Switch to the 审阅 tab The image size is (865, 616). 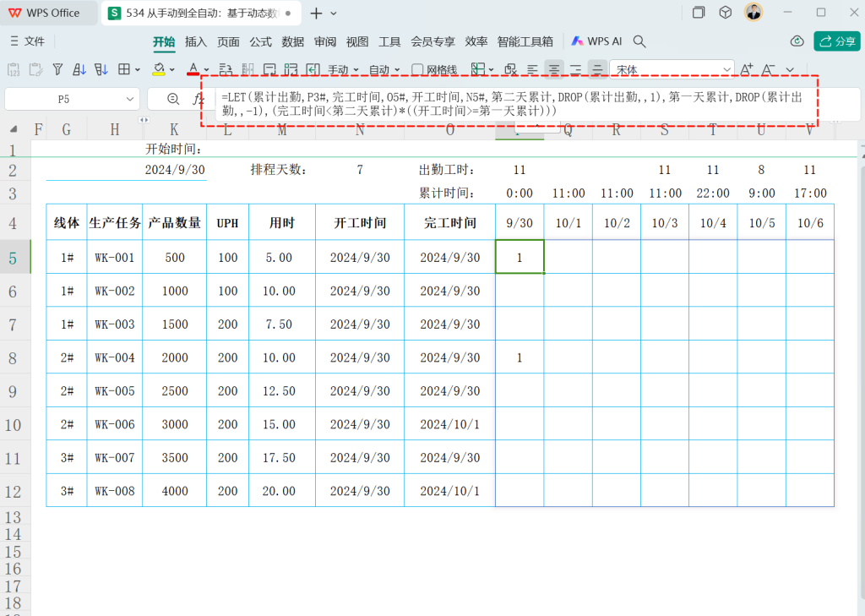pyautogui.click(x=325, y=42)
